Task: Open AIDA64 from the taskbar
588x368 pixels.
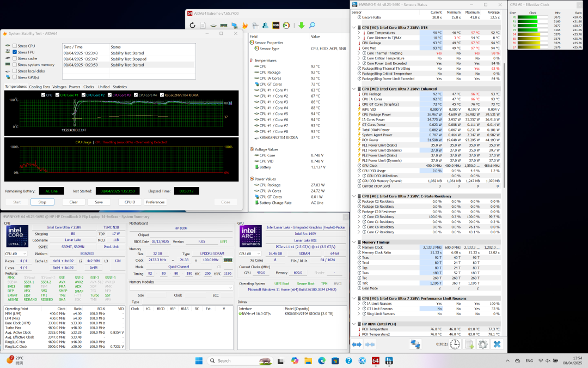Action: [375, 361]
